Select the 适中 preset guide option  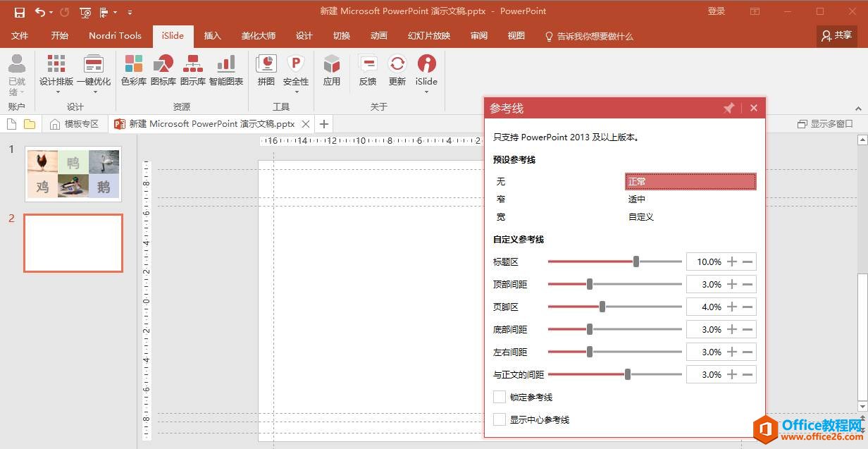pyautogui.click(x=636, y=199)
